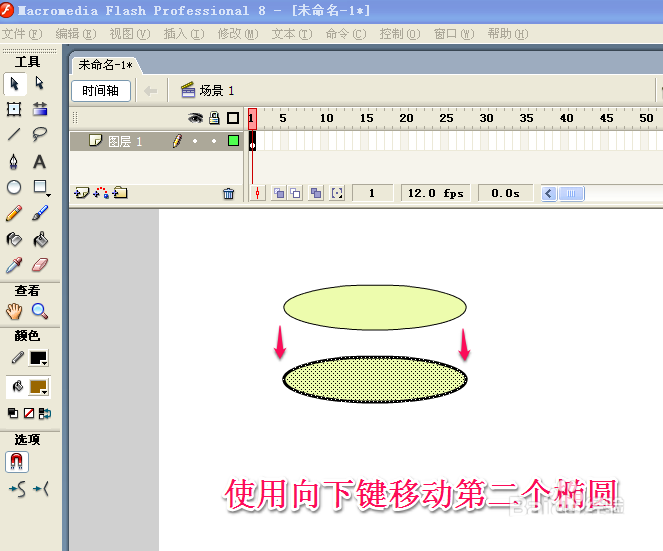
Task: Open the 编辑 menu
Action: (76, 33)
